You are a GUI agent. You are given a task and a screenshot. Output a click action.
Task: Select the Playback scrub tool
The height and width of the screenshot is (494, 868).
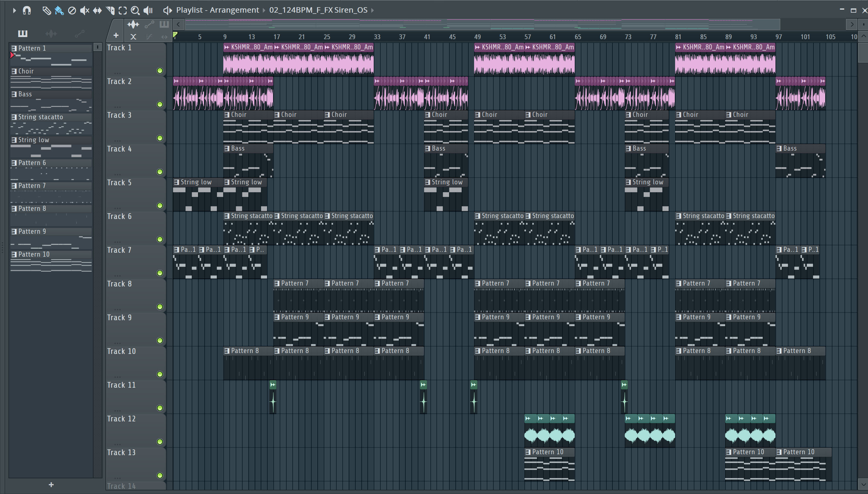(148, 11)
